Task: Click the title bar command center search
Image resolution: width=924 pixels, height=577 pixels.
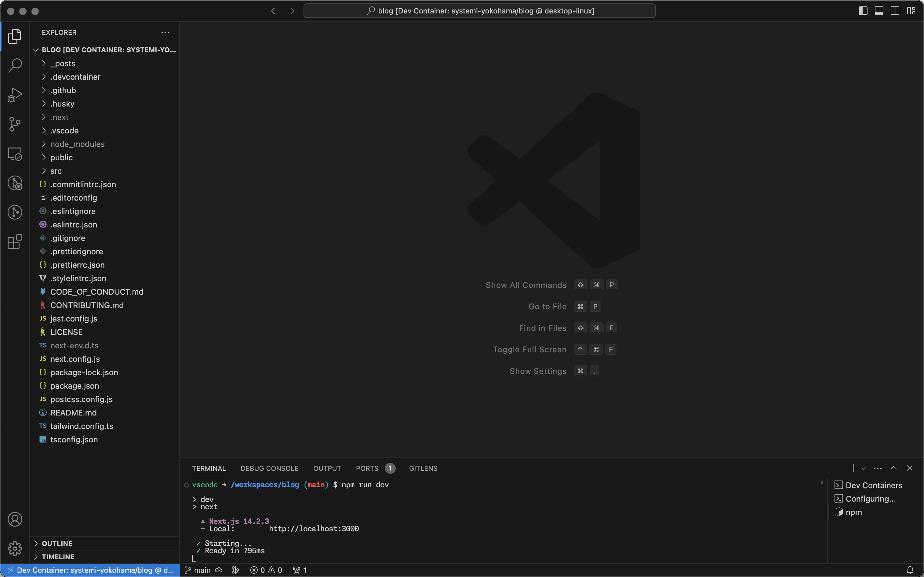Action: pyautogui.click(x=479, y=11)
